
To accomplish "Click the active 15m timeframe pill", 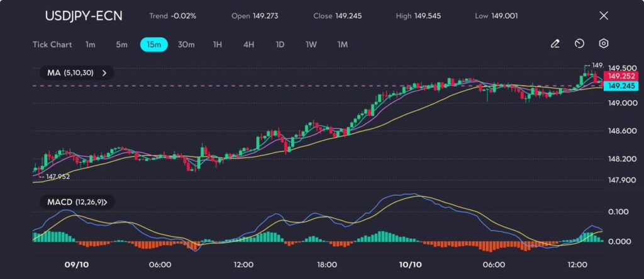I will (x=153, y=45).
